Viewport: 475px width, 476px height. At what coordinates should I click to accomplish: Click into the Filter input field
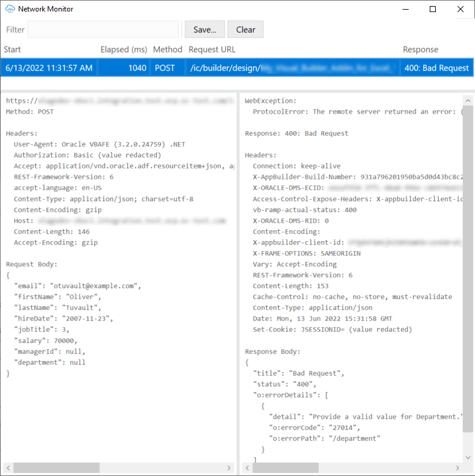103,30
